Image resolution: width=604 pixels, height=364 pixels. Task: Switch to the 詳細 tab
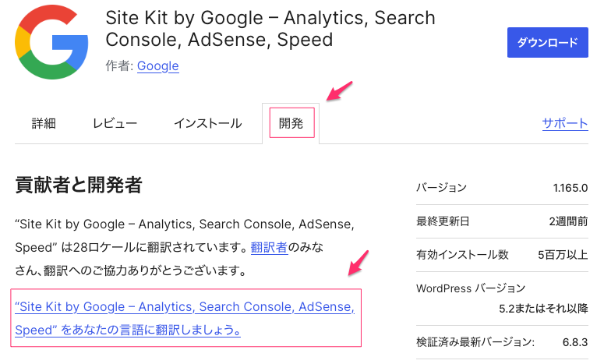tap(44, 123)
